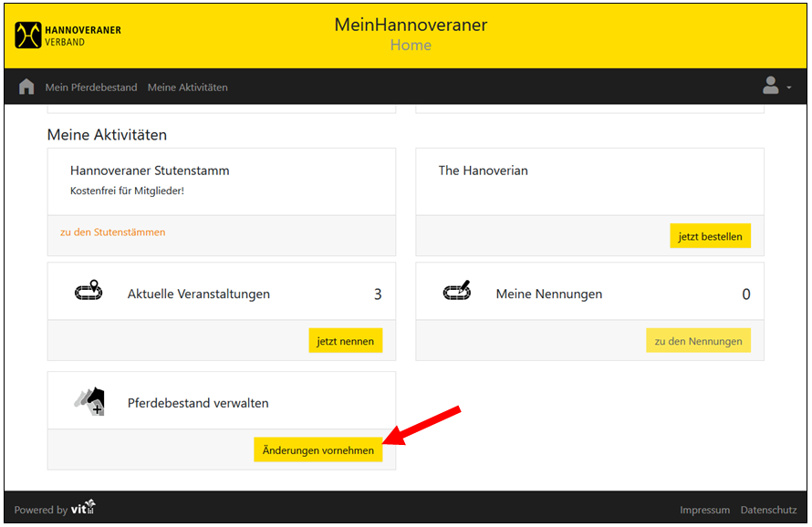Open zu den Nennungen button
The width and height of the screenshot is (812, 527).
pyautogui.click(x=698, y=341)
